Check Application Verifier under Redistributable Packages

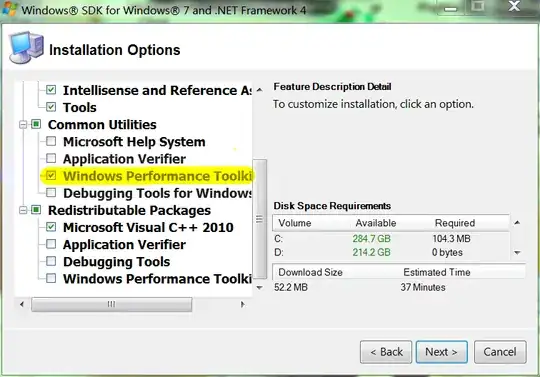51,244
